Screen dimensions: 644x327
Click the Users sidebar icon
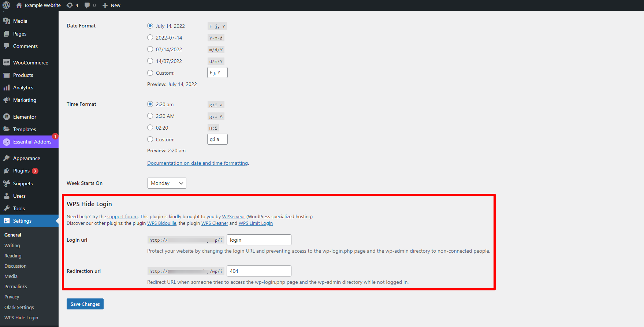pyautogui.click(x=7, y=196)
